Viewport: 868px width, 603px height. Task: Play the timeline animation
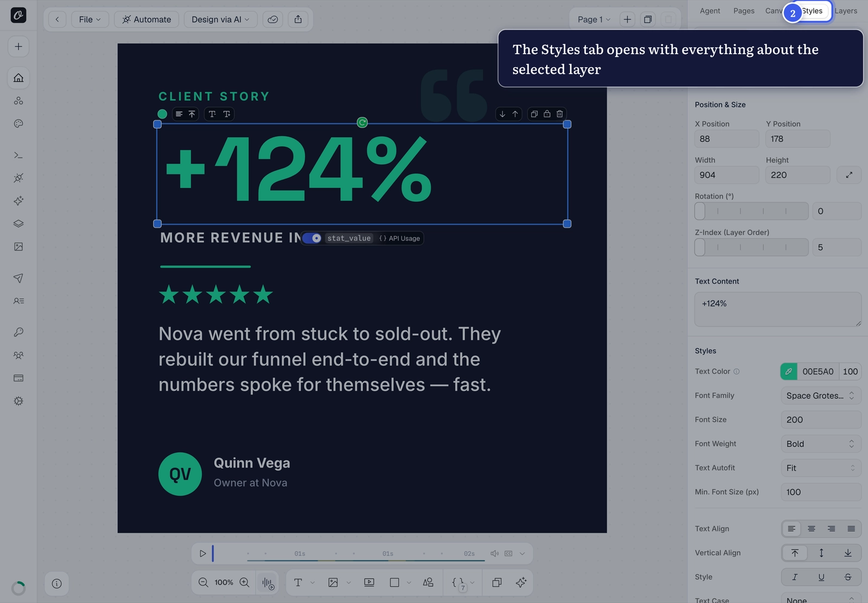(x=203, y=554)
